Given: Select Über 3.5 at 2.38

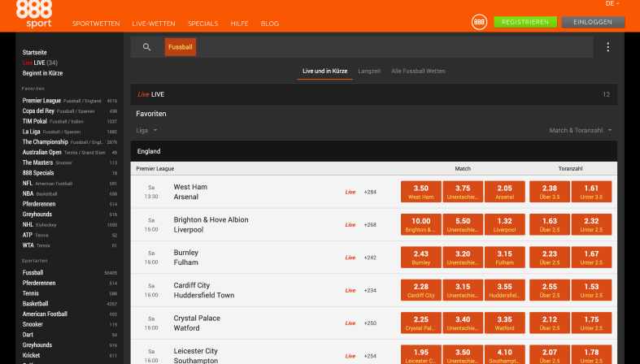Looking at the screenshot, I should (550, 192).
